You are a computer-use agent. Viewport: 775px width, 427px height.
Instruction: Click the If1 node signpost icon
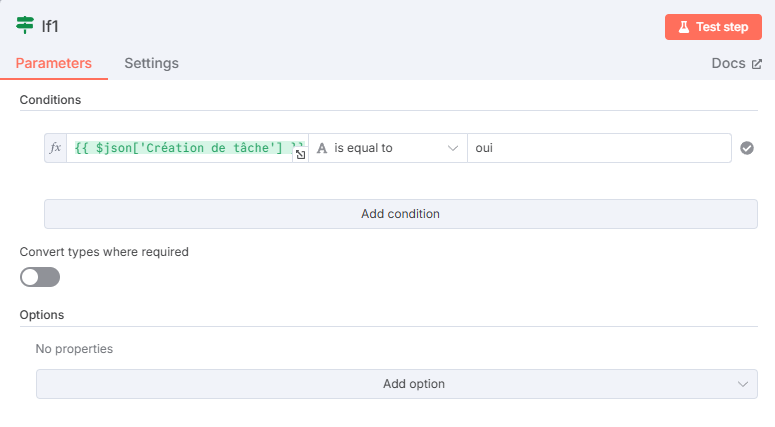pos(25,25)
